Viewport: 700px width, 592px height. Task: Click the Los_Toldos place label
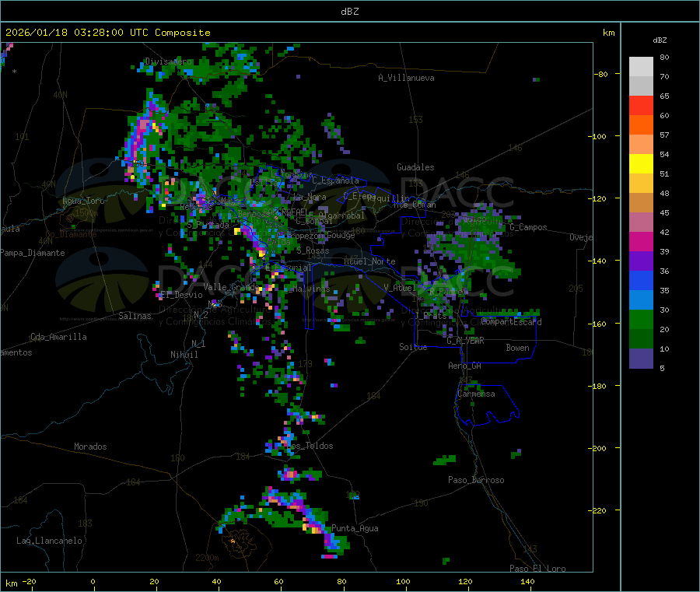pos(310,446)
